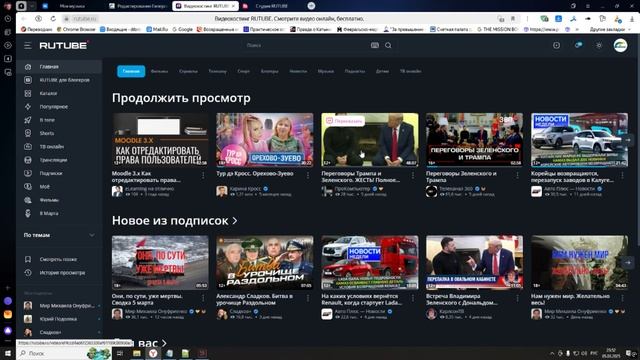Open options for Они, по сути, уже мертвы video
This screenshot has height=360, width=640.
(x=203, y=298)
